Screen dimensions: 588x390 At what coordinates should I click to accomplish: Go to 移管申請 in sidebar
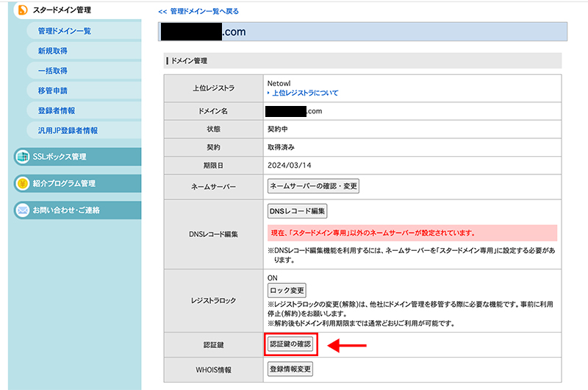[x=52, y=91]
